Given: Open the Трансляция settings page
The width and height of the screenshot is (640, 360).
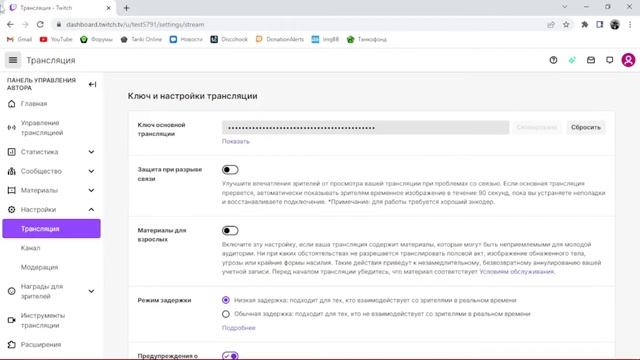Looking at the screenshot, I should (x=51, y=229).
